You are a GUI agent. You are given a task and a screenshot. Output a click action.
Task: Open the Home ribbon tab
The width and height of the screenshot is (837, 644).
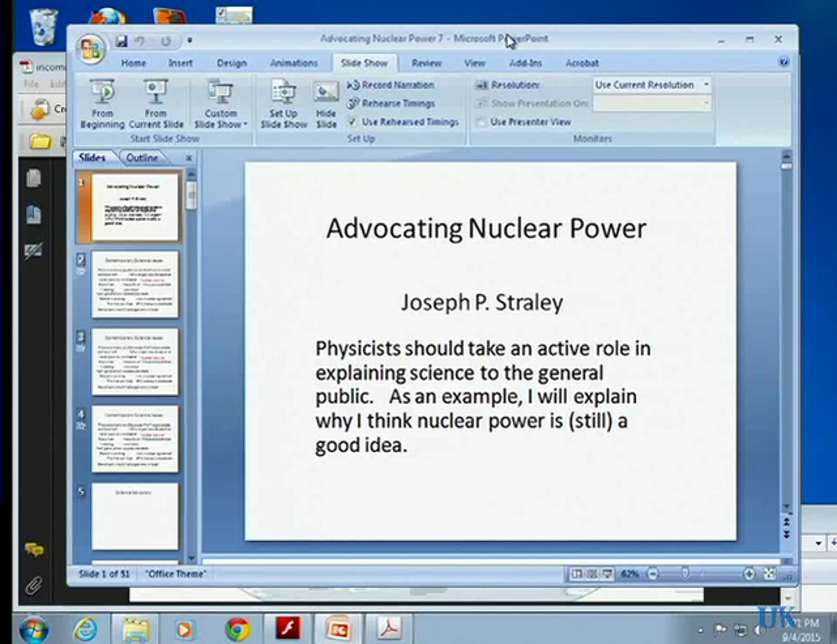click(133, 63)
